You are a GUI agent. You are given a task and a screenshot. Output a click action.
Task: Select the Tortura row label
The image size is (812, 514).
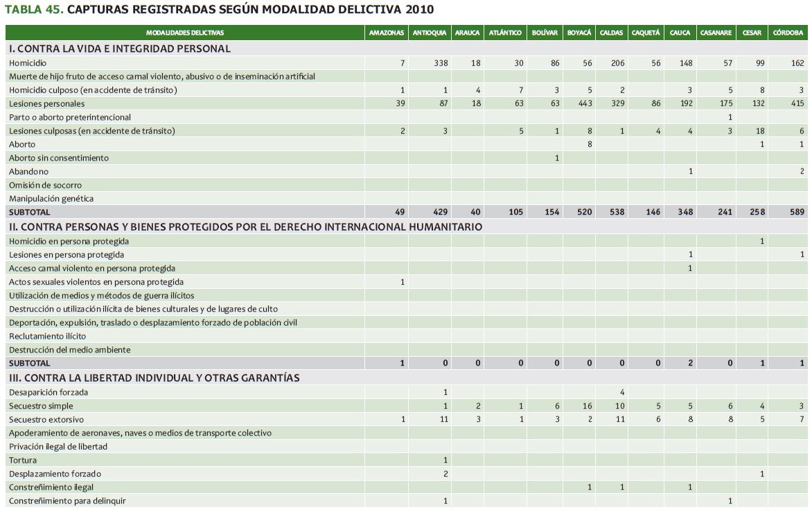click(23, 460)
